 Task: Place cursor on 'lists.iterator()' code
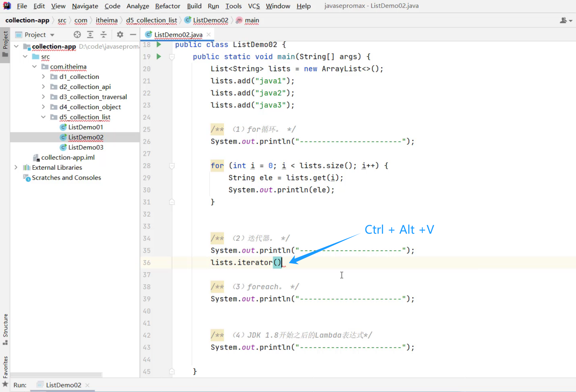[246, 263]
